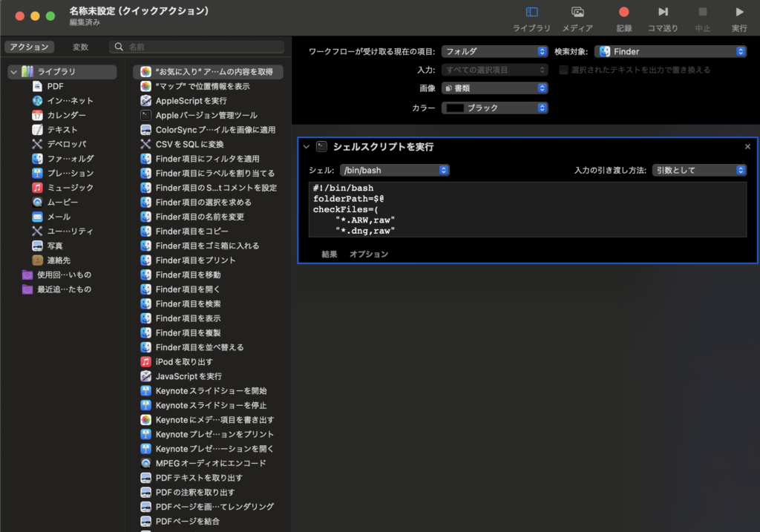Open the ワークフローが受け取る現在の項目 dropdown (フォルダ)
This screenshot has width=760, height=532.
pos(494,51)
